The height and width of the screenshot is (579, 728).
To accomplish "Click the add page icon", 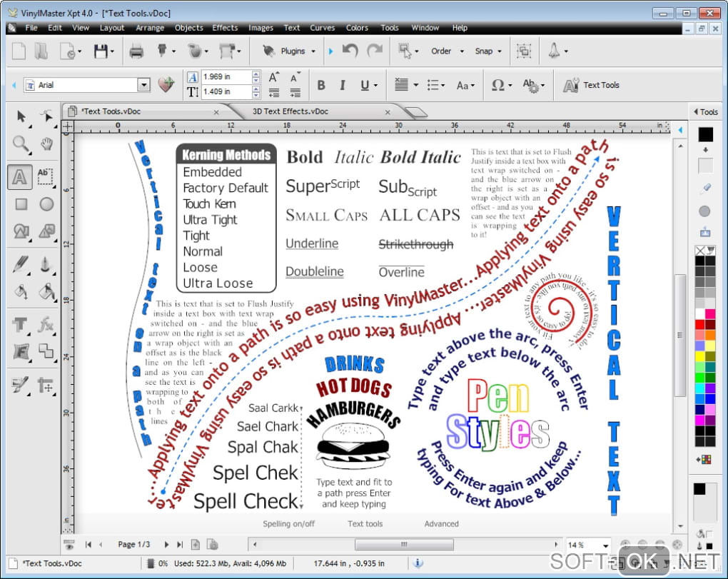I will 196,544.
